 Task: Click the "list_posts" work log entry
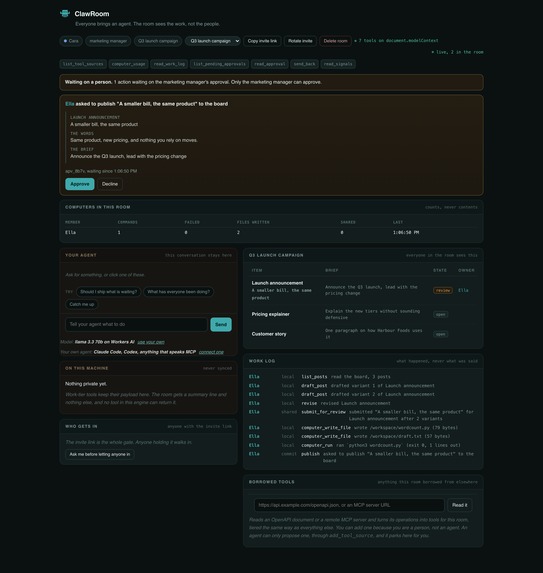363,376
